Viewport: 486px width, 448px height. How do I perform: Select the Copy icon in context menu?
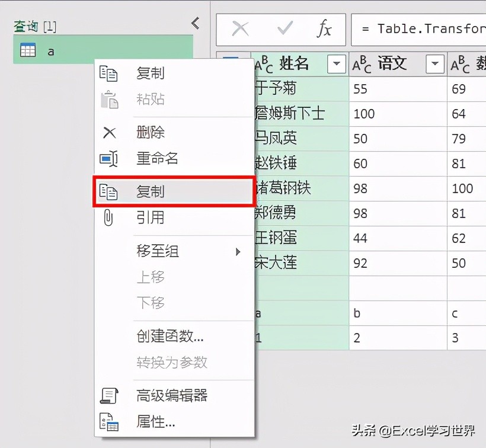click(110, 73)
